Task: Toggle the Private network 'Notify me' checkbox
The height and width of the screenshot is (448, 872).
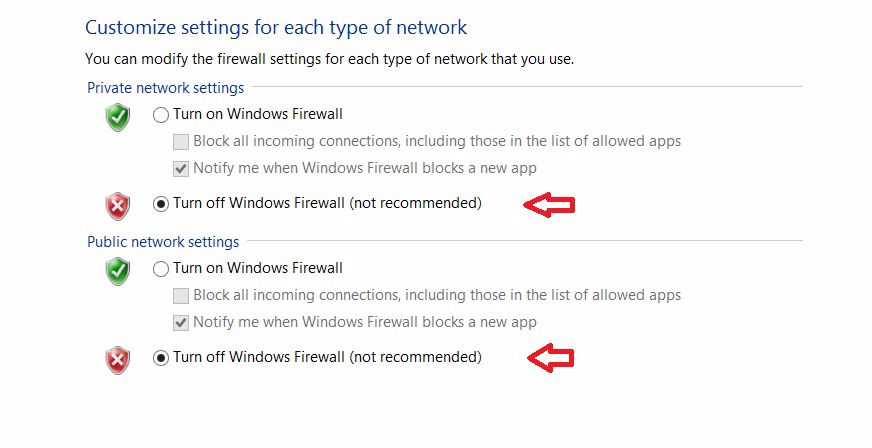Action: click(181, 169)
